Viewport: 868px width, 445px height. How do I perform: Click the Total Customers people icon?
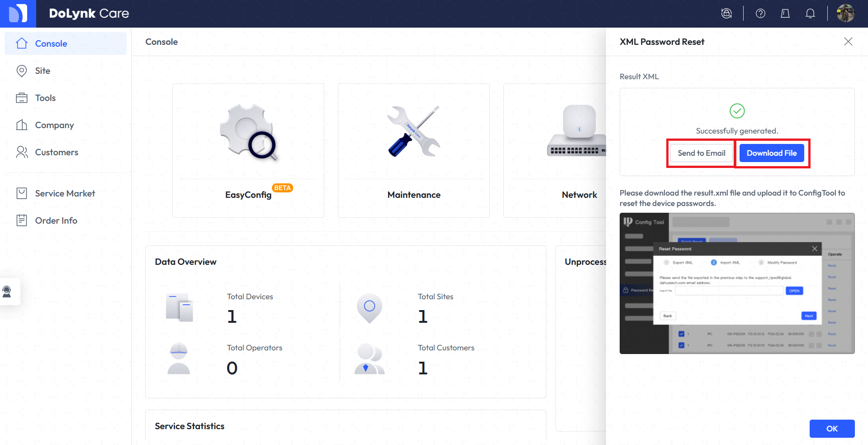point(370,359)
